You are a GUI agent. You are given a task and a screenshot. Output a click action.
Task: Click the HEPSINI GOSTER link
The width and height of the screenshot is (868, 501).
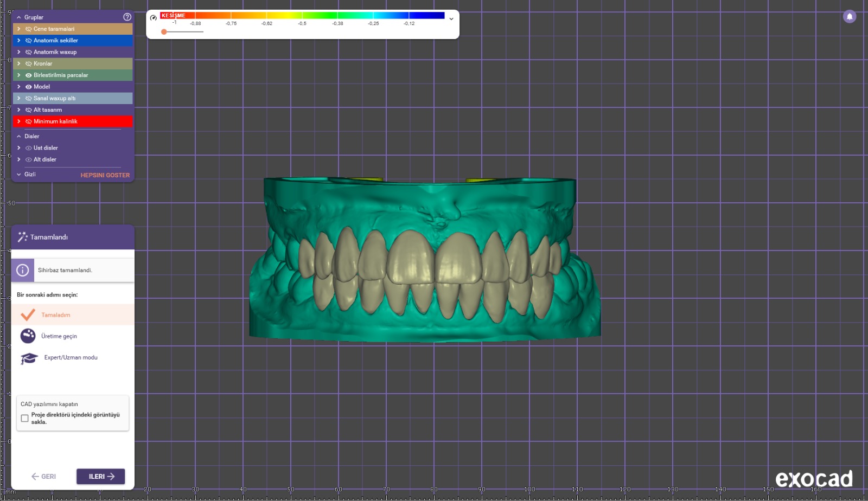105,175
